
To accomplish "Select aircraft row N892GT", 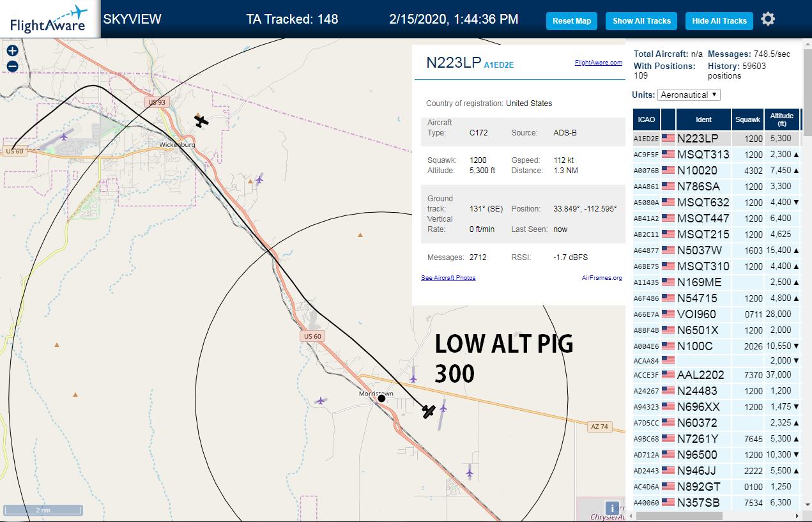I will (716, 486).
